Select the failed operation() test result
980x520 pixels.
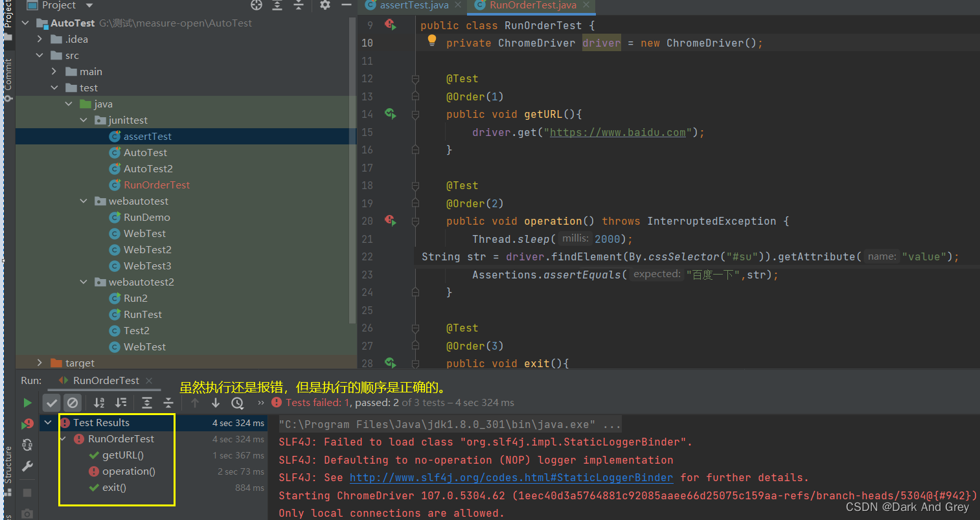[128, 471]
